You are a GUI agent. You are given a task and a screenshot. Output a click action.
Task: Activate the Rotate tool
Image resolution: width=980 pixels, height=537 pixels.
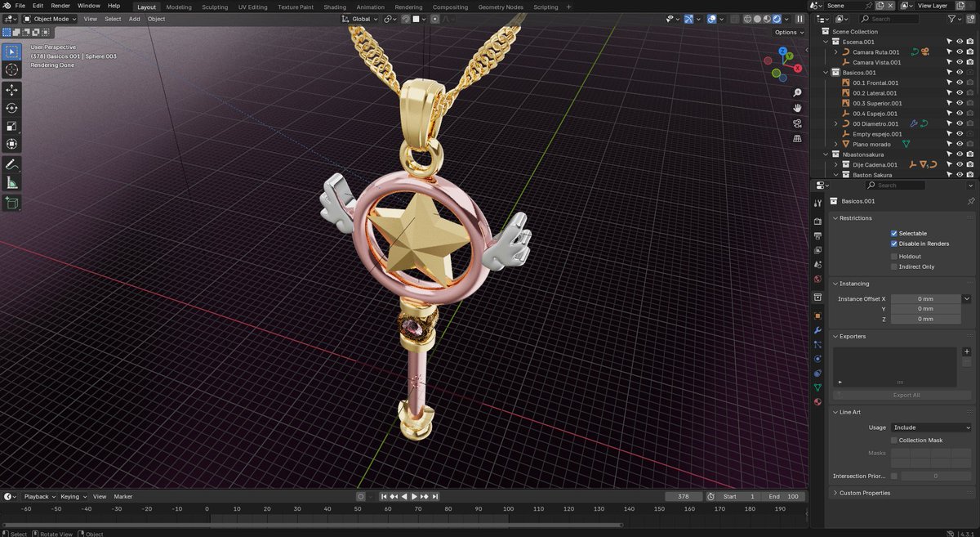coord(12,108)
